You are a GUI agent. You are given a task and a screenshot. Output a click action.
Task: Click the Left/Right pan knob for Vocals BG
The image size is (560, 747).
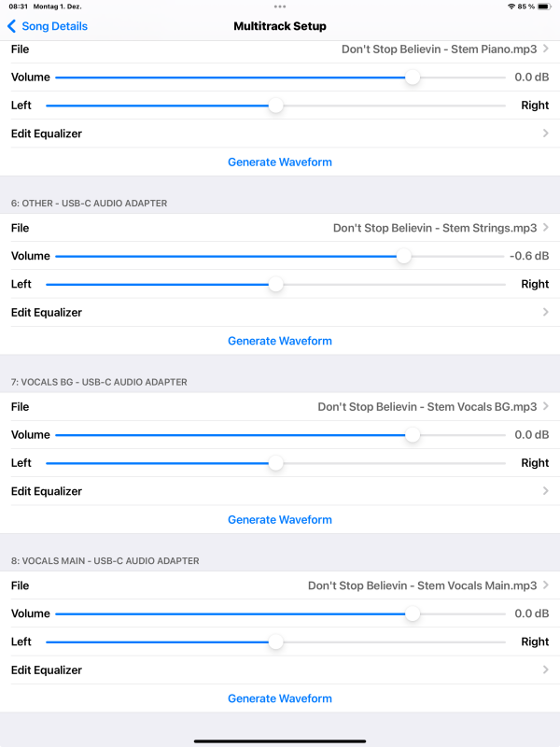pos(275,463)
